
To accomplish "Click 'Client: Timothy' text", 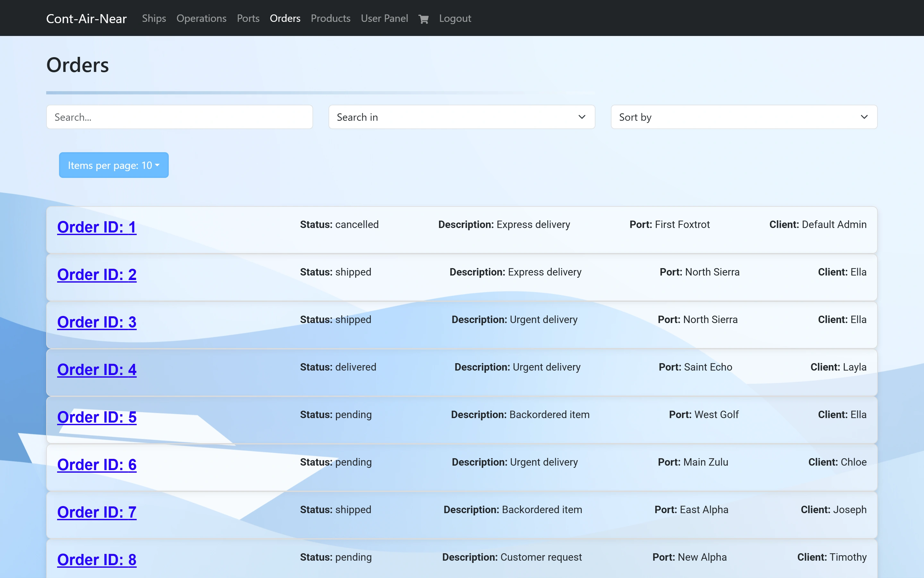I will tap(832, 557).
